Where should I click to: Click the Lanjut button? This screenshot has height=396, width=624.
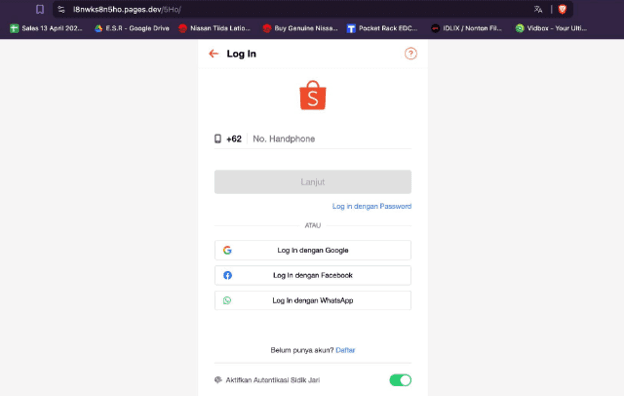coord(313,182)
